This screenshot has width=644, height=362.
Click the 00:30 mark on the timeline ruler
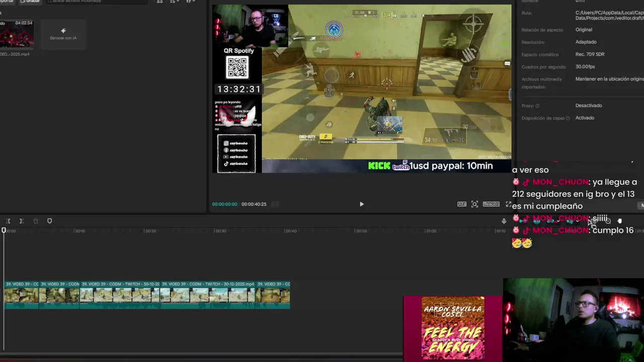coord(220,231)
